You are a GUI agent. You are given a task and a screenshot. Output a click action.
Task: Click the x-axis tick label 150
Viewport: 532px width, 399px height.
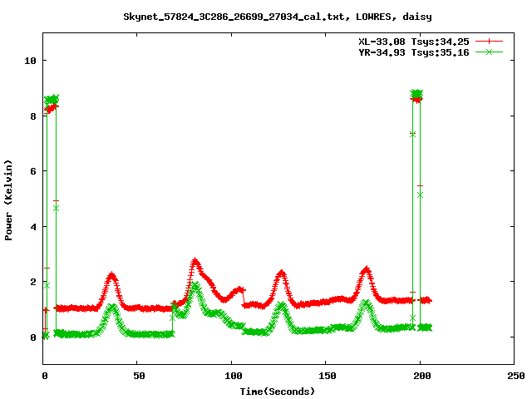pyautogui.click(x=328, y=376)
